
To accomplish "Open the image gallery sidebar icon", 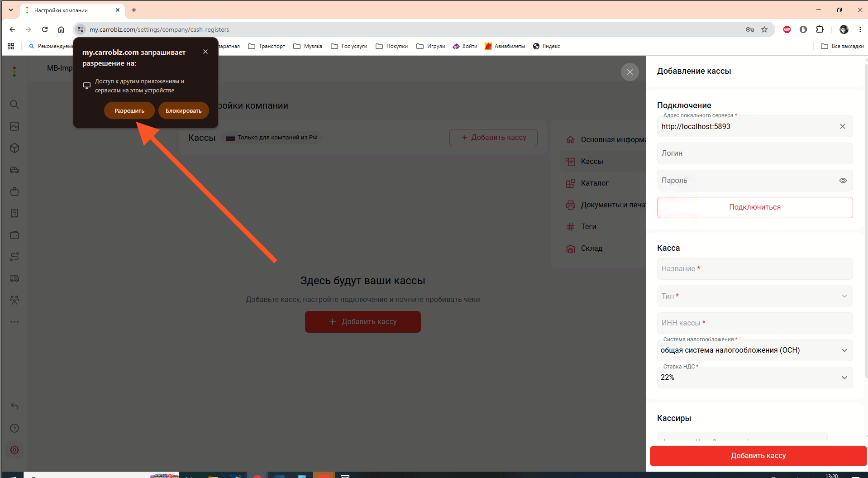I will (x=14, y=126).
